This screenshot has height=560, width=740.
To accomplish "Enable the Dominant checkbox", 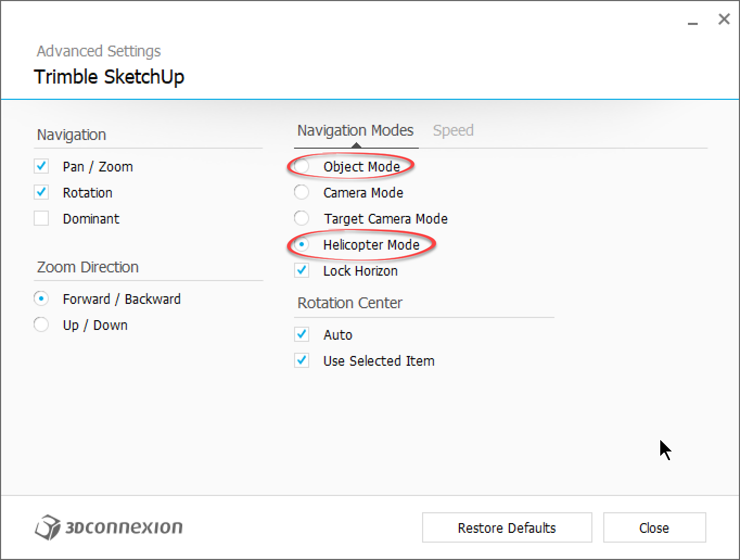I will tap(42, 218).
